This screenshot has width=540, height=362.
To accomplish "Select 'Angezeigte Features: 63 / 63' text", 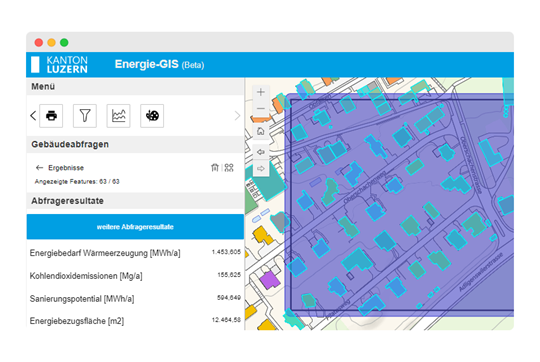I will pos(77,182).
